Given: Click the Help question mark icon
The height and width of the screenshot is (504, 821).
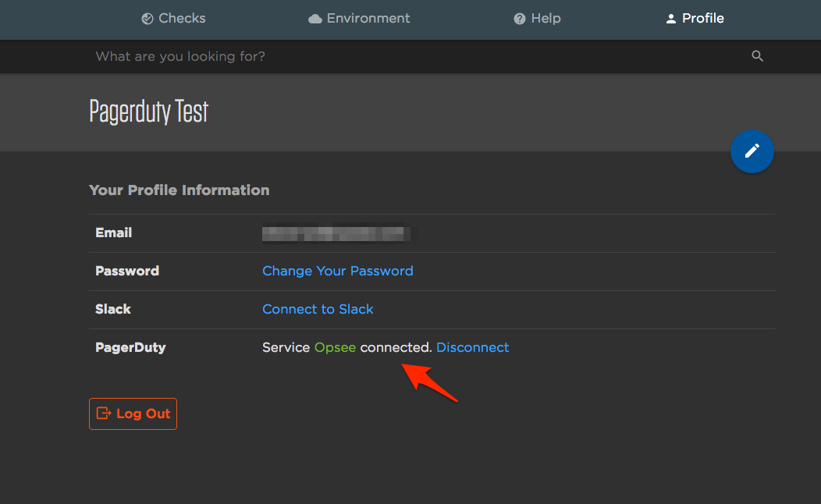Looking at the screenshot, I should 520,19.
